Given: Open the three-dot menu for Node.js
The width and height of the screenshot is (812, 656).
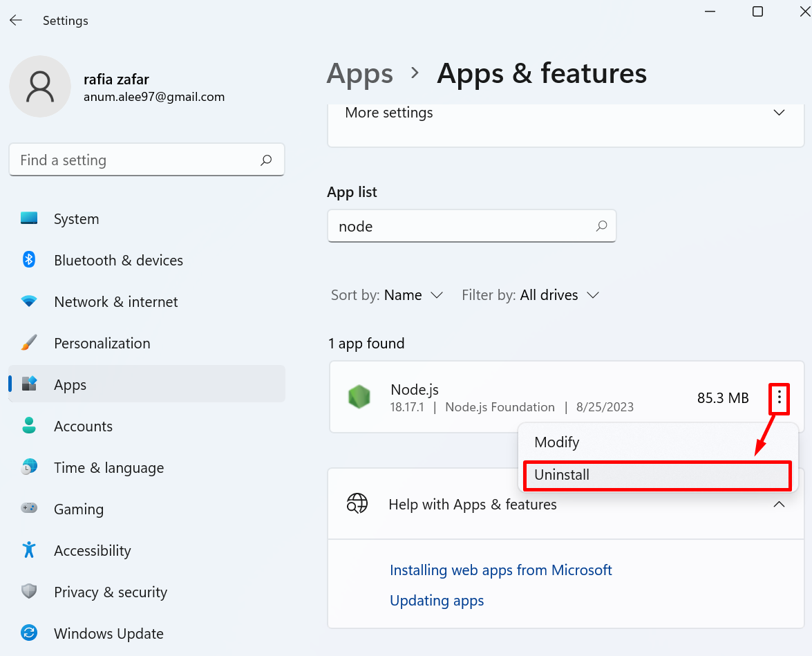Looking at the screenshot, I should (780, 398).
